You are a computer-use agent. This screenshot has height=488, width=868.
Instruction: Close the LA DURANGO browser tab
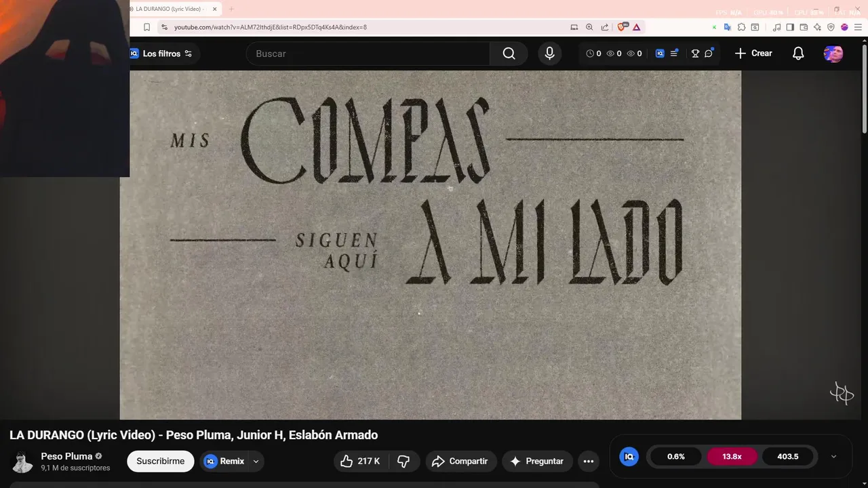tap(215, 9)
